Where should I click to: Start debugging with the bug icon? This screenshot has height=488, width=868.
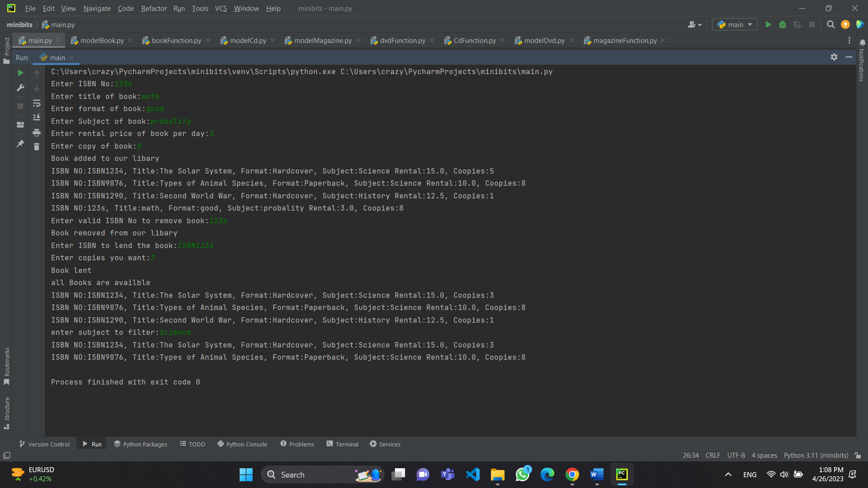tap(783, 24)
